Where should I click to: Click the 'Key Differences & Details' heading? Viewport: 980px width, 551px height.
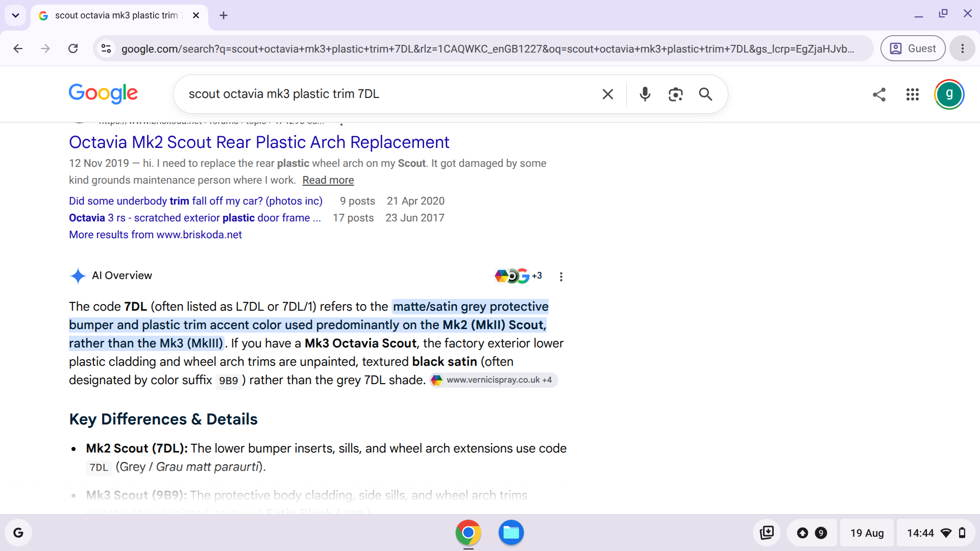click(163, 419)
